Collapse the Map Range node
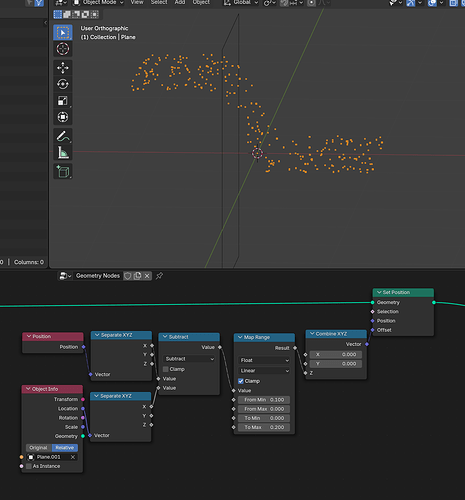 tap(240, 337)
